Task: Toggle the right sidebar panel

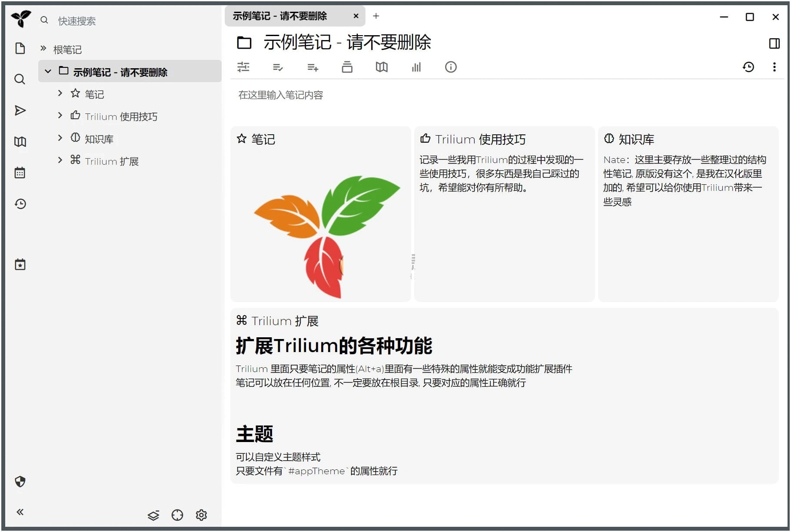Action: [x=774, y=43]
